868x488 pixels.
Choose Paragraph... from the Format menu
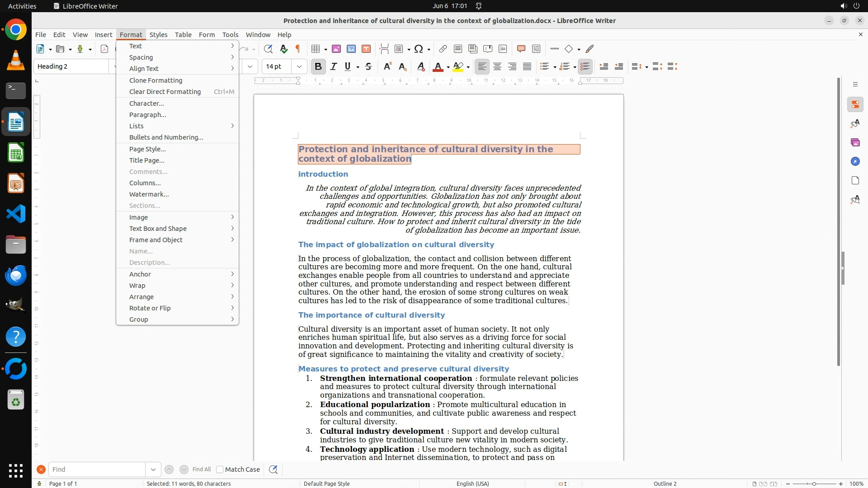(x=148, y=115)
